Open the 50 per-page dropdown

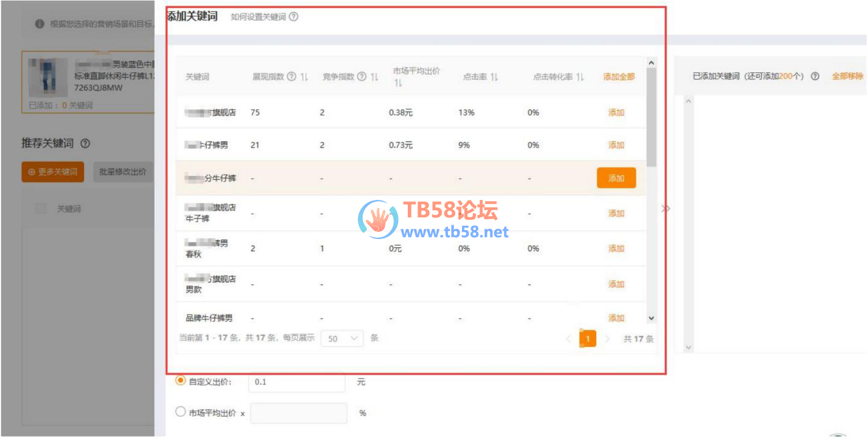pyautogui.click(x=342, y=338)
